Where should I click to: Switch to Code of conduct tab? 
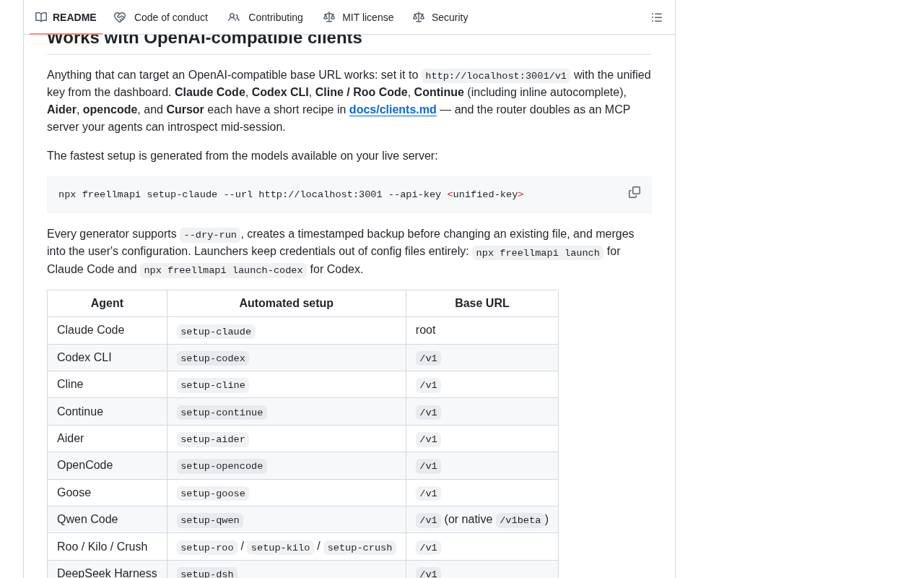click(x=161, y=17)
